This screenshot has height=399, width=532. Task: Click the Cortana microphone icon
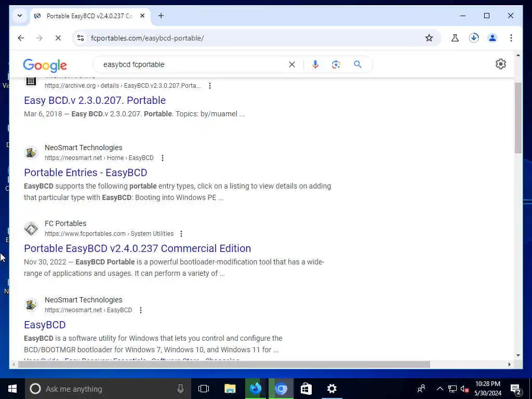180,389
